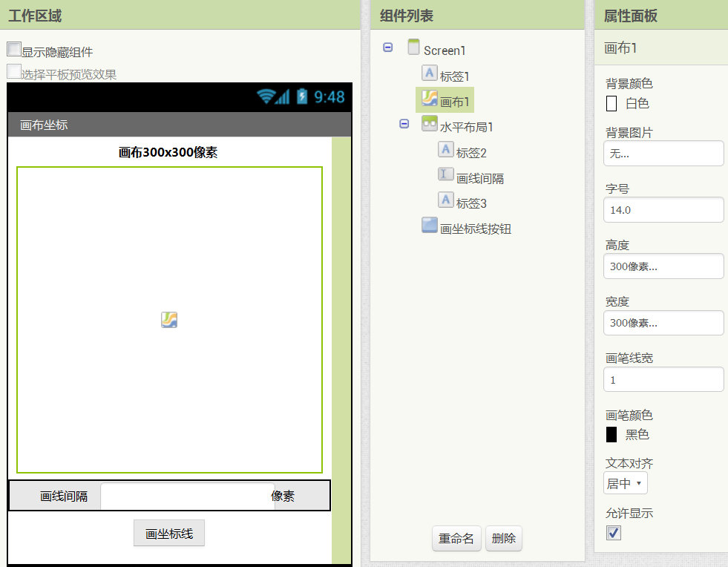This screenshot has height=567, width=728.
Task: Click the 画布1 canvas icon in component list
Action: [429, 98]
